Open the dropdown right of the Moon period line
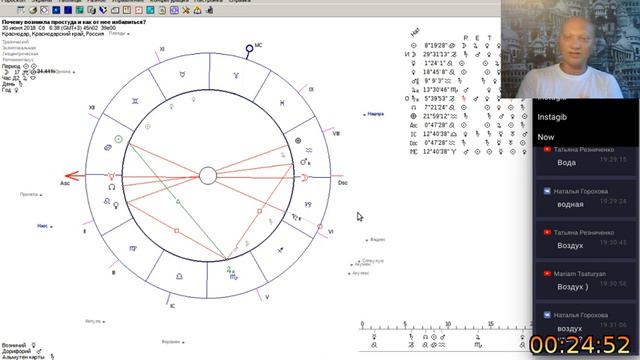640x360 pixels. point(65,71)
